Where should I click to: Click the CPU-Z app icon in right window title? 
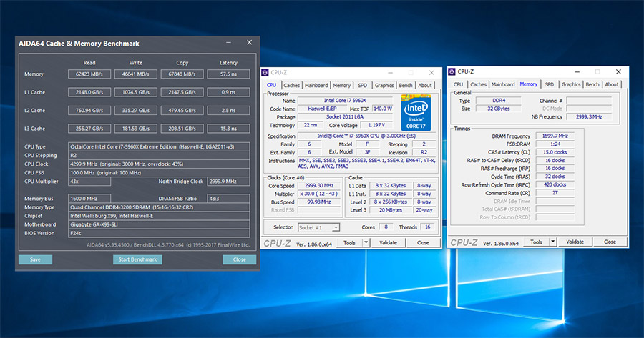click(452, 71)
